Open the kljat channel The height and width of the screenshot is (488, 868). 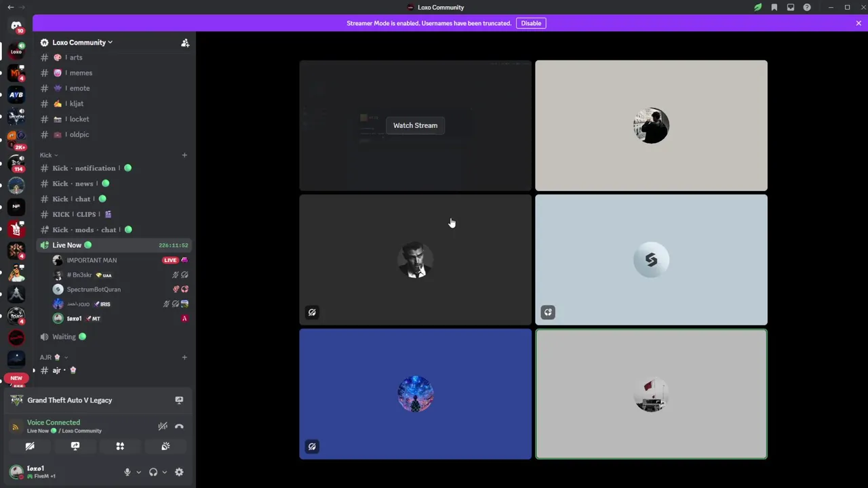[x=114, y=104]
